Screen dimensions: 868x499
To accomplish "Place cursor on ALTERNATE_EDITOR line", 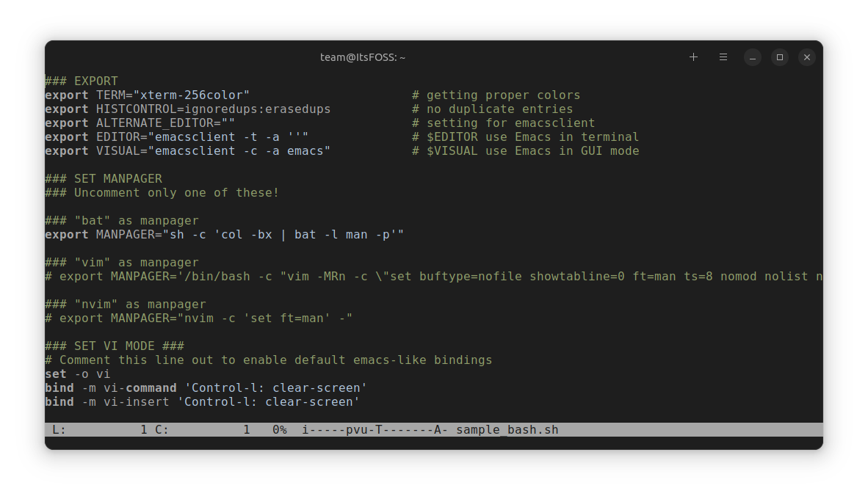I will pos(140,123).
